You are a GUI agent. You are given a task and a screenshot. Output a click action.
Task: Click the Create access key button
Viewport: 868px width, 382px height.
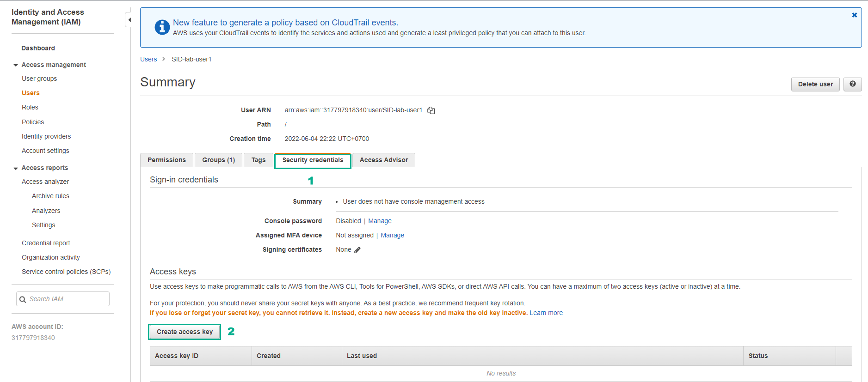coord(185,332)
